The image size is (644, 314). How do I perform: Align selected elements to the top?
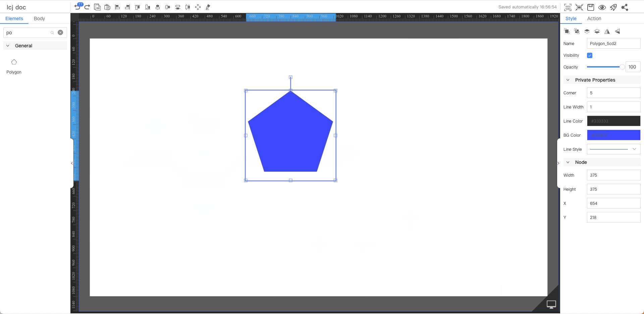[x=138, y=7]
